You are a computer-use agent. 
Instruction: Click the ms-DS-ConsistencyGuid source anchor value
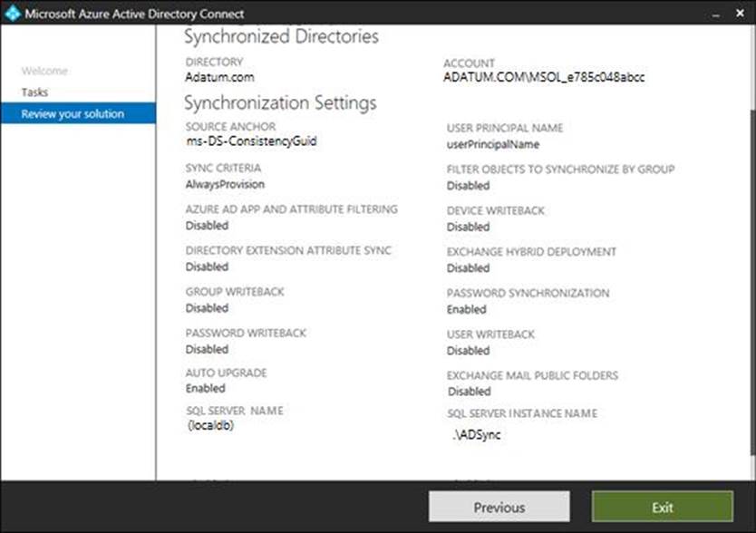tap(251, 141)
